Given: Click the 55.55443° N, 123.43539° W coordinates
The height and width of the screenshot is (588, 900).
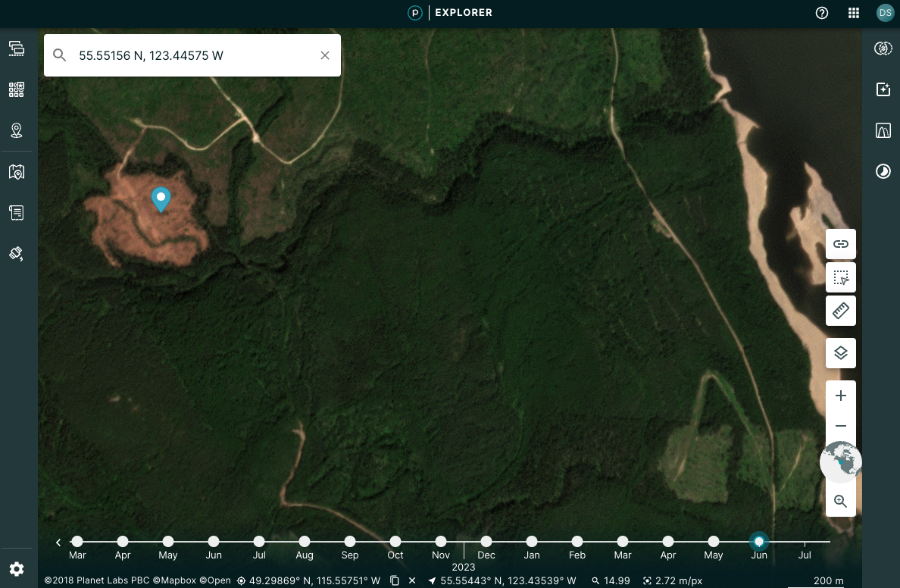Looking at the screenshot, I should (508, 580).
